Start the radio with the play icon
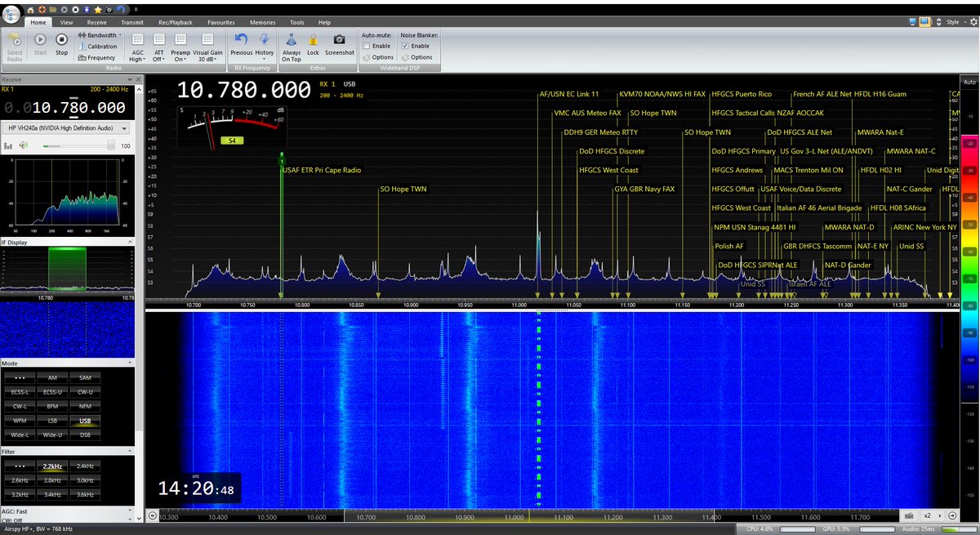980x535 pixels. [x=39, y=38]
